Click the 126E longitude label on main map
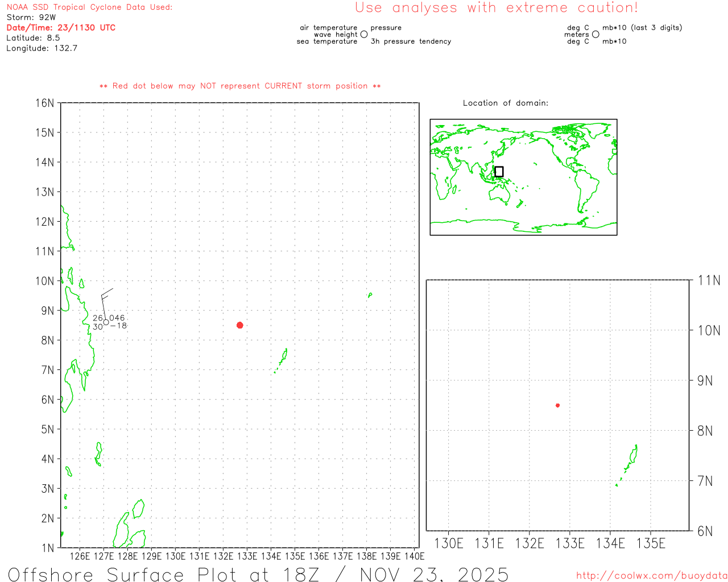Image resolution: width=728 pixels, height=582 pixels. point(80,556)
